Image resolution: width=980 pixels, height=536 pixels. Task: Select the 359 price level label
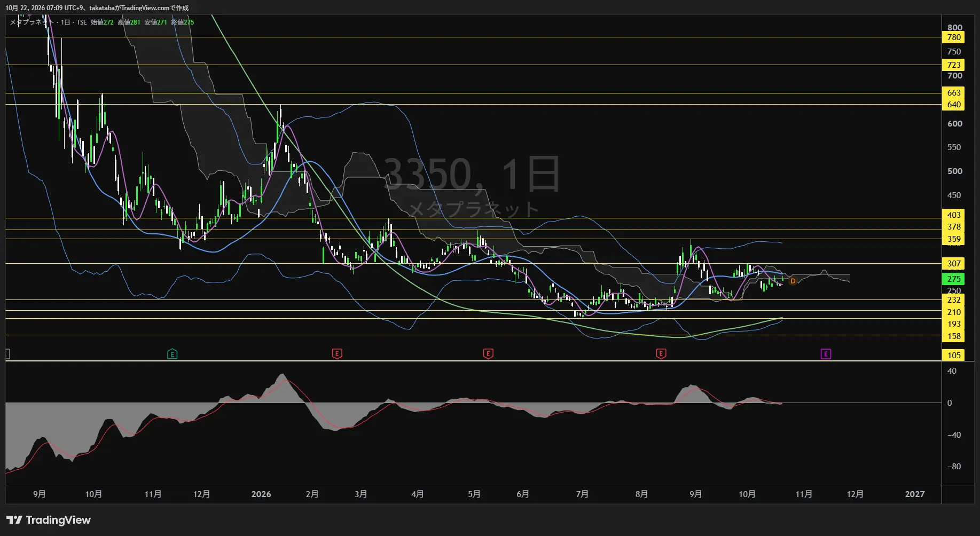tap(953, 239)
